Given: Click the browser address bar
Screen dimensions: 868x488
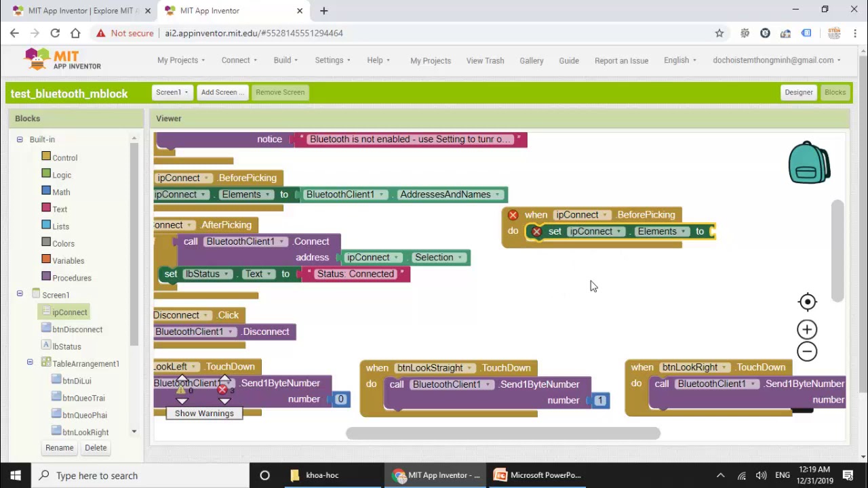Looking at the screenshot, I should point(434,33).
